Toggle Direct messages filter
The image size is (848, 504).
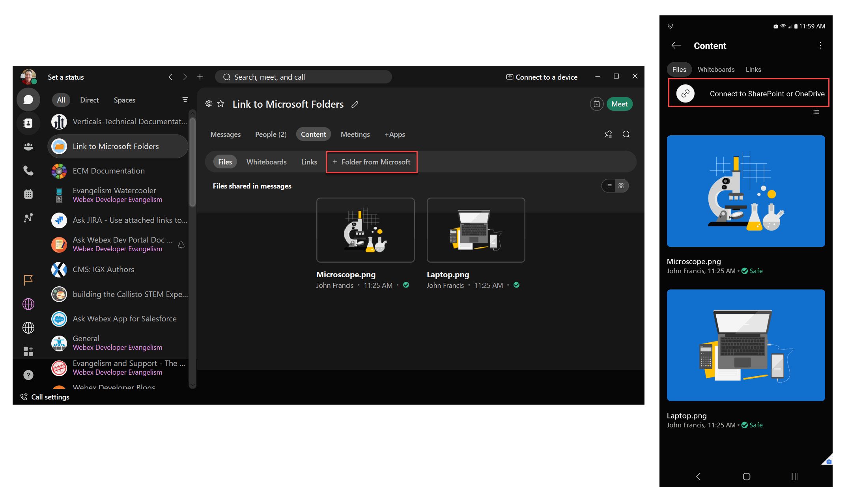tap(90, 100)
